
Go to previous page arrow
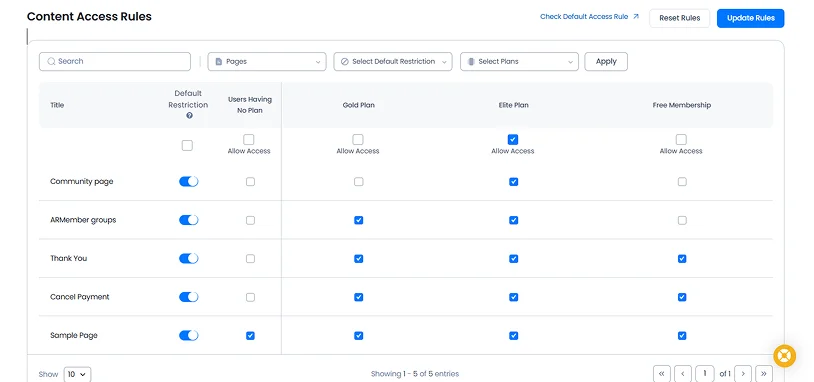683,374
